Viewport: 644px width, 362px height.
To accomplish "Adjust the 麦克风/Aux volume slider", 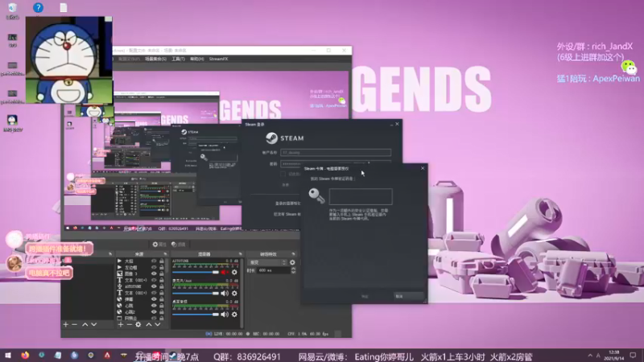I will click(196, 293).
